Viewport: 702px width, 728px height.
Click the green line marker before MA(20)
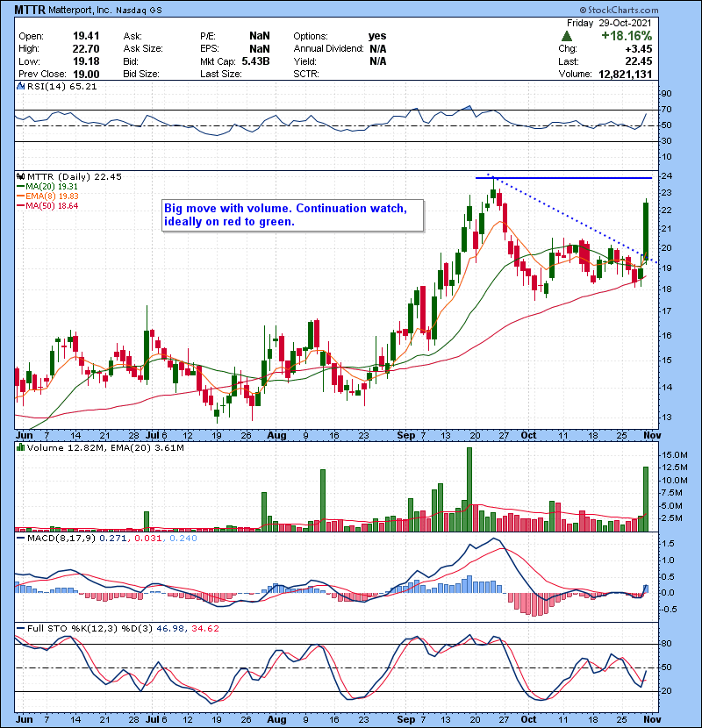click(x=20, y=187)
